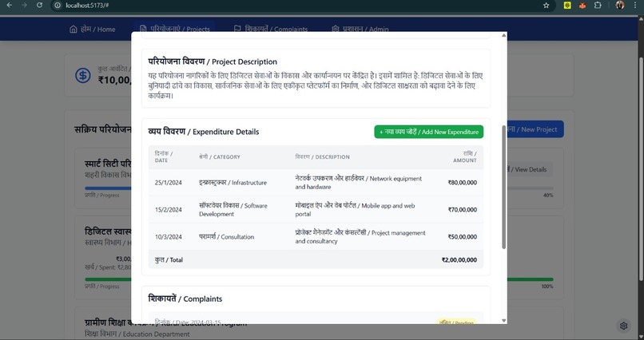
Task: Open the Admin navigation tab
Action: point(360,29)
